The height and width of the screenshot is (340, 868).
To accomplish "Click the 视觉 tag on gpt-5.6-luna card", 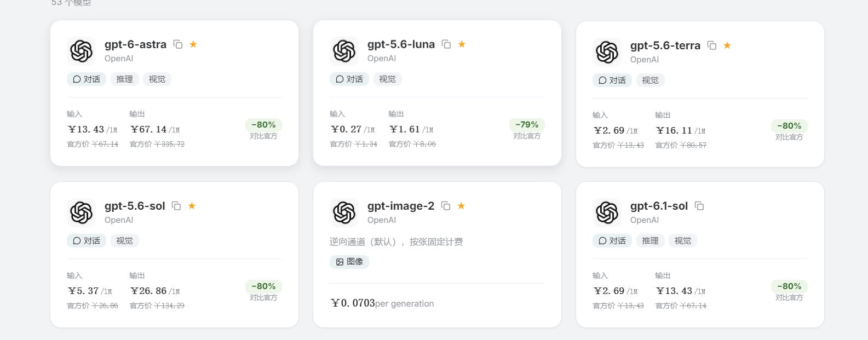I will pos(388,79).
